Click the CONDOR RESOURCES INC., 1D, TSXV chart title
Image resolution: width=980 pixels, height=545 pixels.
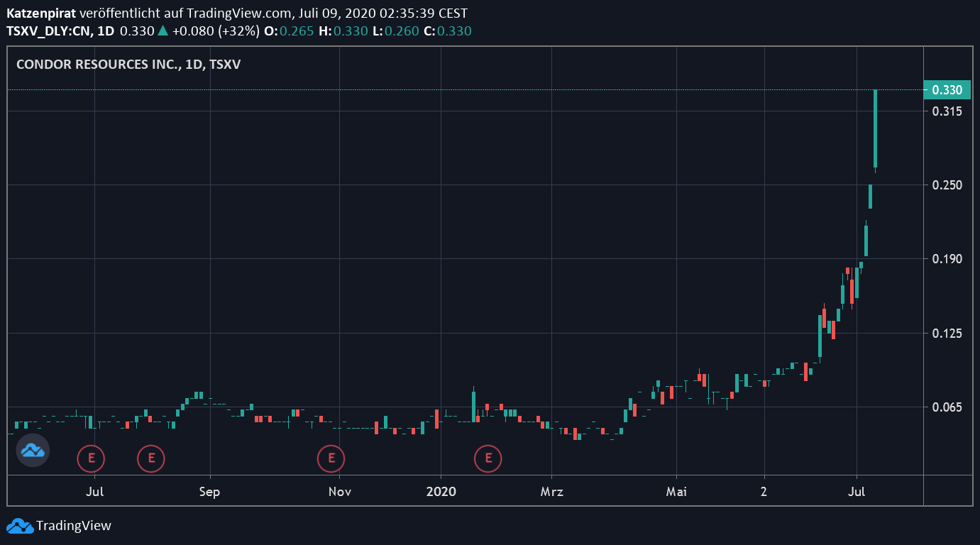pos(128,64)
